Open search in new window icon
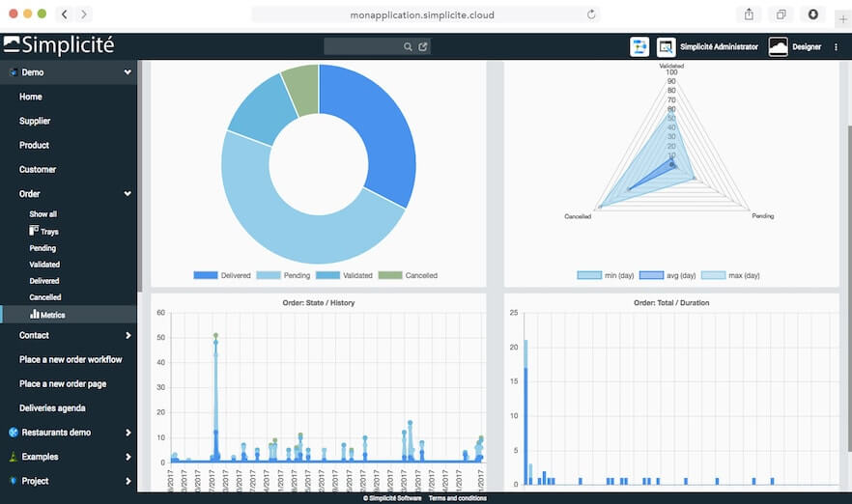The width and height of the screenshot is (852, 504). pyautogui.click(x=423, y=46)
